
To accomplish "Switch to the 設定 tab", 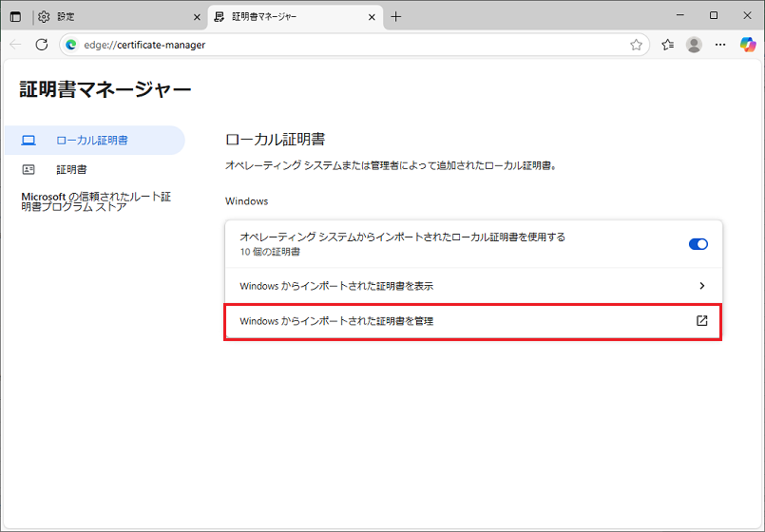I will point(119,17).
